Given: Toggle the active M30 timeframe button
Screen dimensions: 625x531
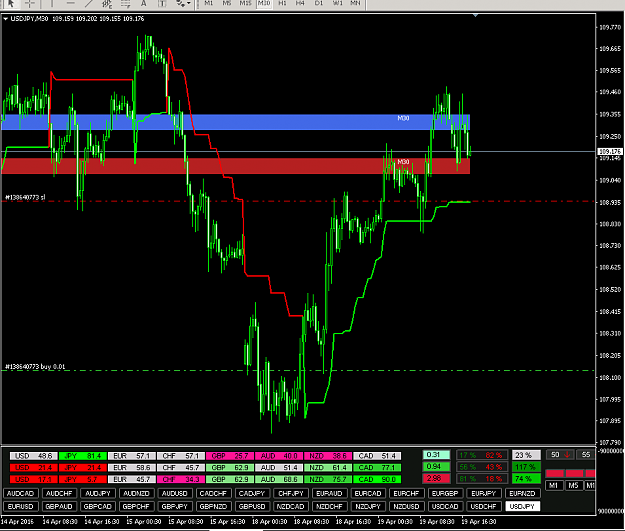Looking at the screenshot, I should click(x=264, y=3).
